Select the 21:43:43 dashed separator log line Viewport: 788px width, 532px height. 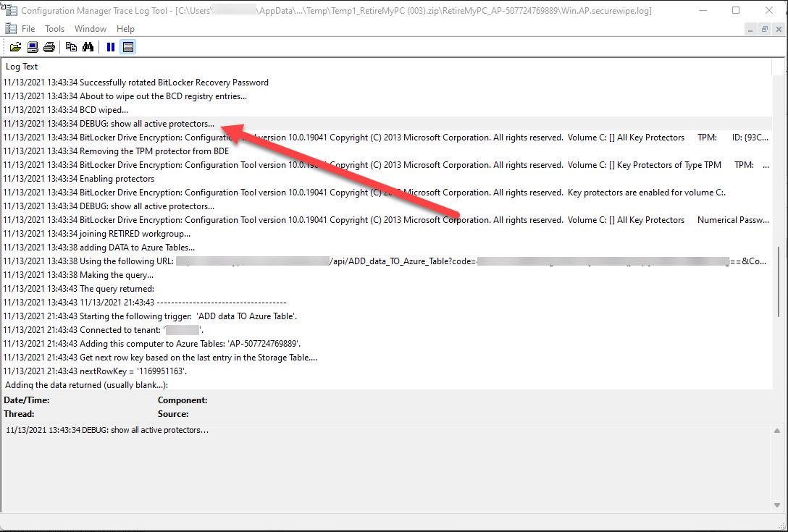click(387, 303)
